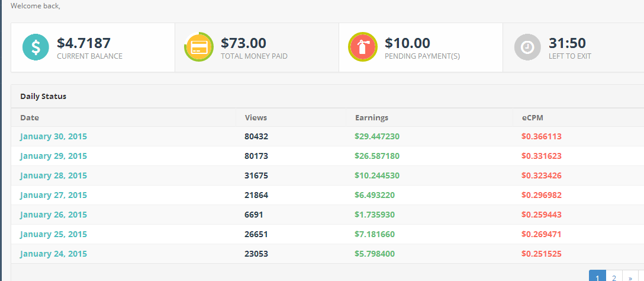Viewport: 644px width, 281px height.
Task: Click the credit card total paid icon
Action: pos(199,47)
